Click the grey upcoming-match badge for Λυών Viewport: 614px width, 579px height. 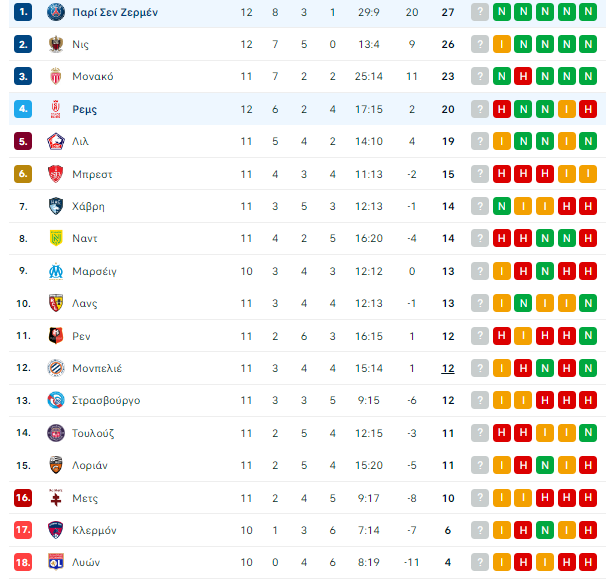coord(480,562)
